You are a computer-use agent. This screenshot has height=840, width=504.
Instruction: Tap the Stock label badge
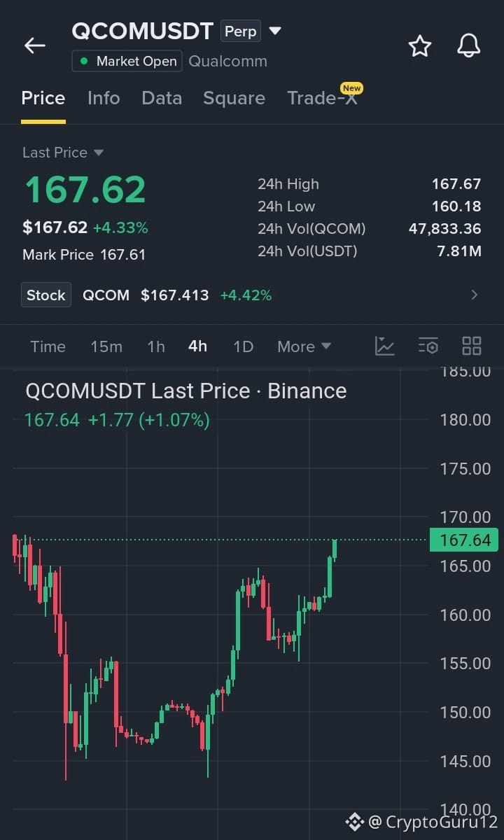click(46, 295)
